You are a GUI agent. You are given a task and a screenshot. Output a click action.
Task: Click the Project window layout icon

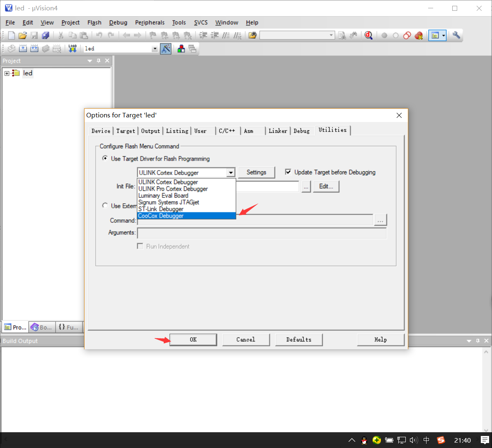tap(435, 36)
